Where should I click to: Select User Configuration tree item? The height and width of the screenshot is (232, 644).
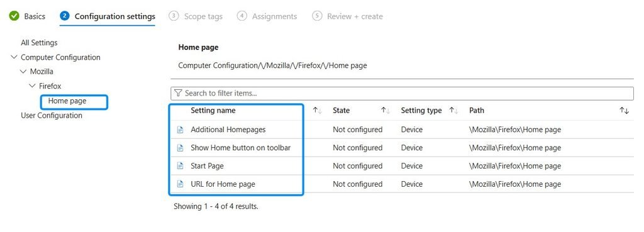tap(52, 116)
